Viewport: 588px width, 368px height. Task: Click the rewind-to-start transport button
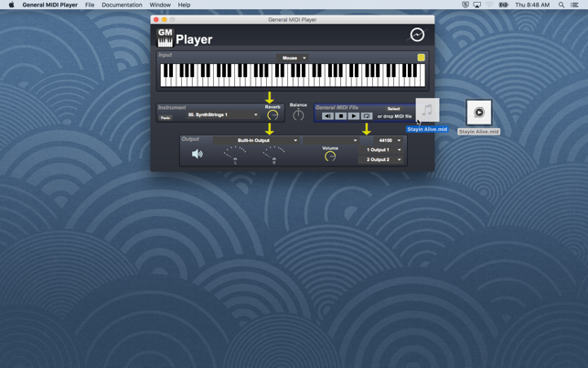(327, 116)
